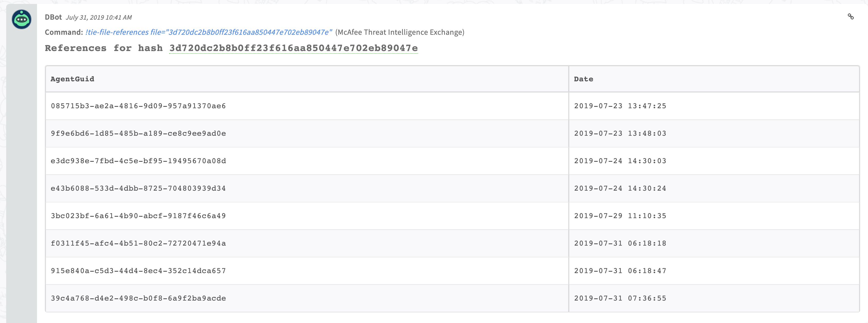Select AgentGuid starting with e43b6088
868x323 pixels.
click(138, 188)
